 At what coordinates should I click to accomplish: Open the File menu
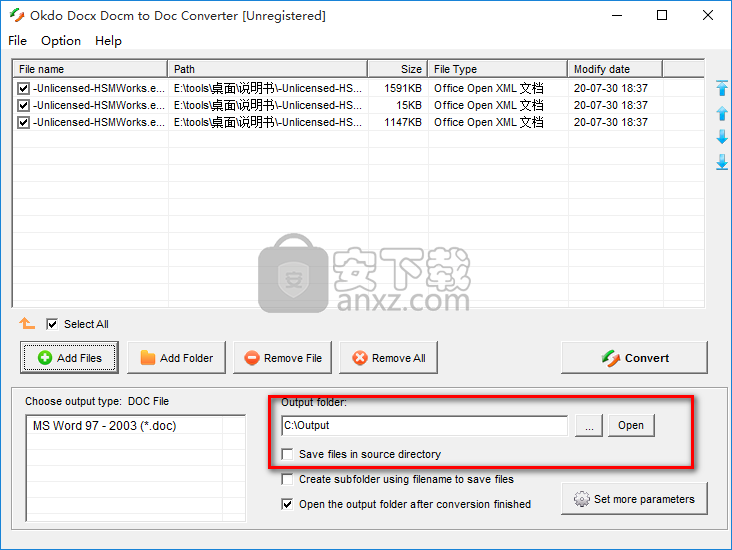click(17, 41)
